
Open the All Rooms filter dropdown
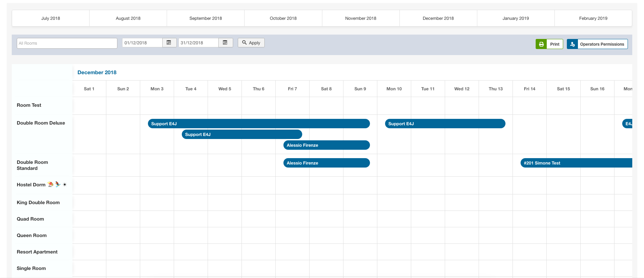pyautogui.click(x=67, y=43)
